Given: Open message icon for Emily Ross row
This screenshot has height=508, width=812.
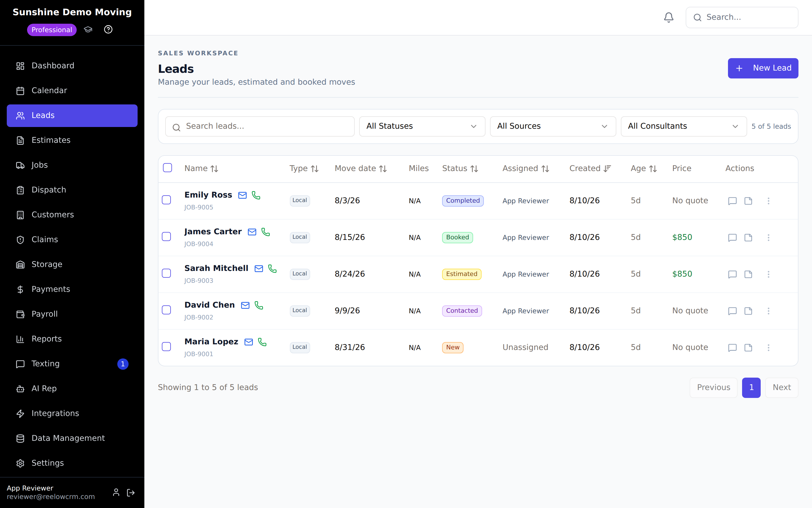Looking at the screenshot, I should [732, 201].
